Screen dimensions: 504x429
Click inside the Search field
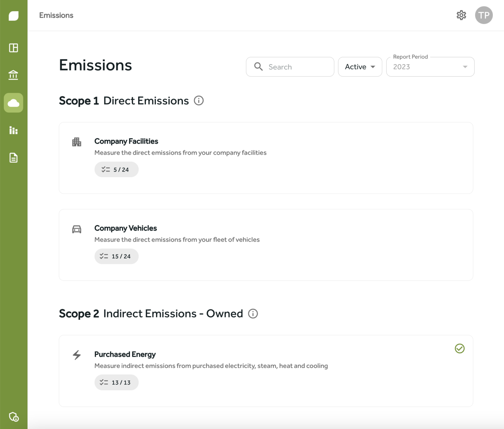point(290,67)
